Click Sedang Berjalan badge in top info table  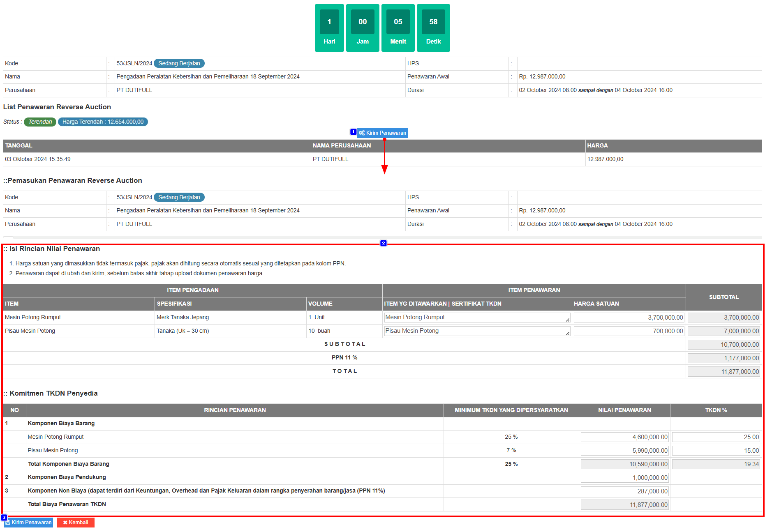coord(179,64)
